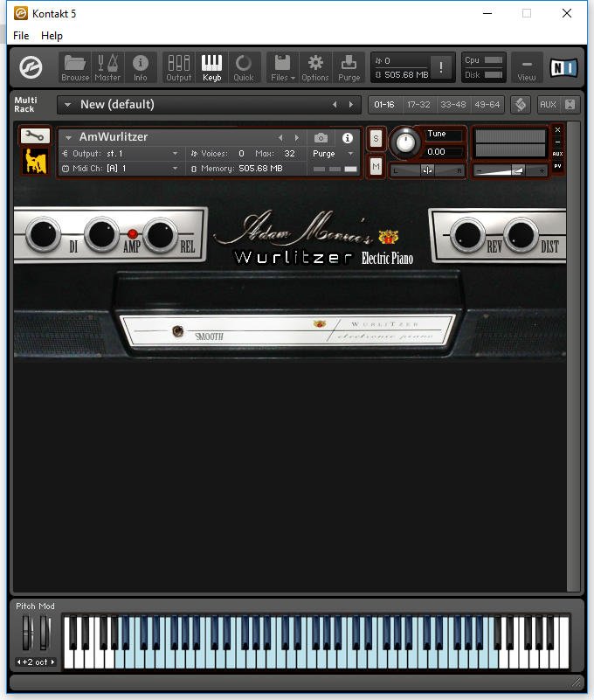Click the Native Instruments NI logo
Screen dimensions: 594x700
coord(563,68)
